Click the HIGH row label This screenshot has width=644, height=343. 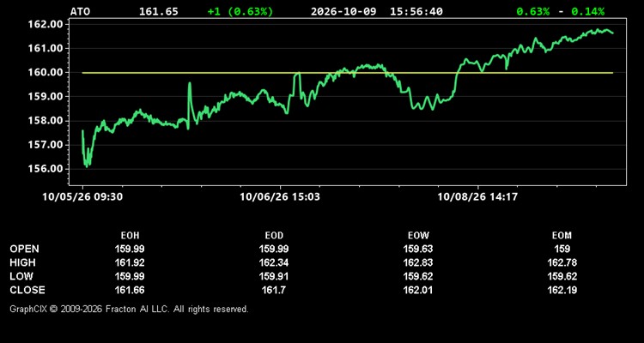tap(22, 262)
